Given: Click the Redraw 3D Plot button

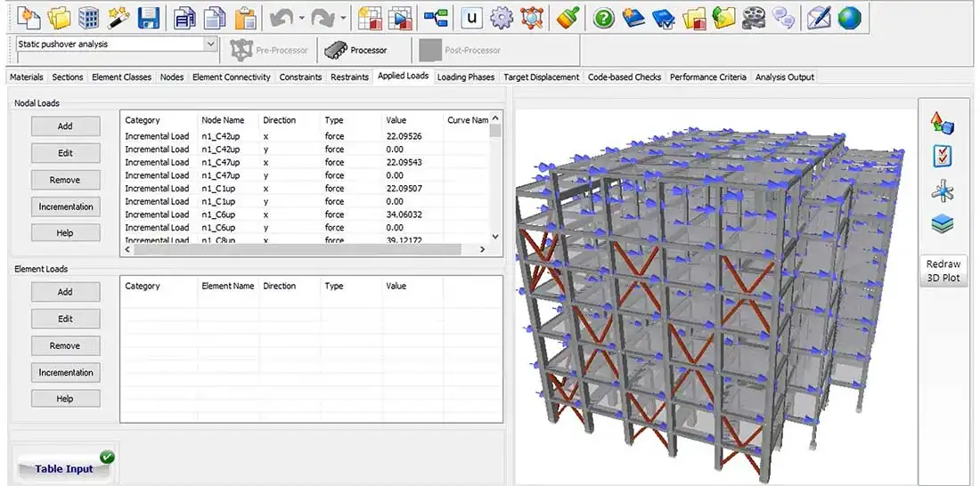Looking at the screenshot, I should pyautogui.click(x=943, y=271).
